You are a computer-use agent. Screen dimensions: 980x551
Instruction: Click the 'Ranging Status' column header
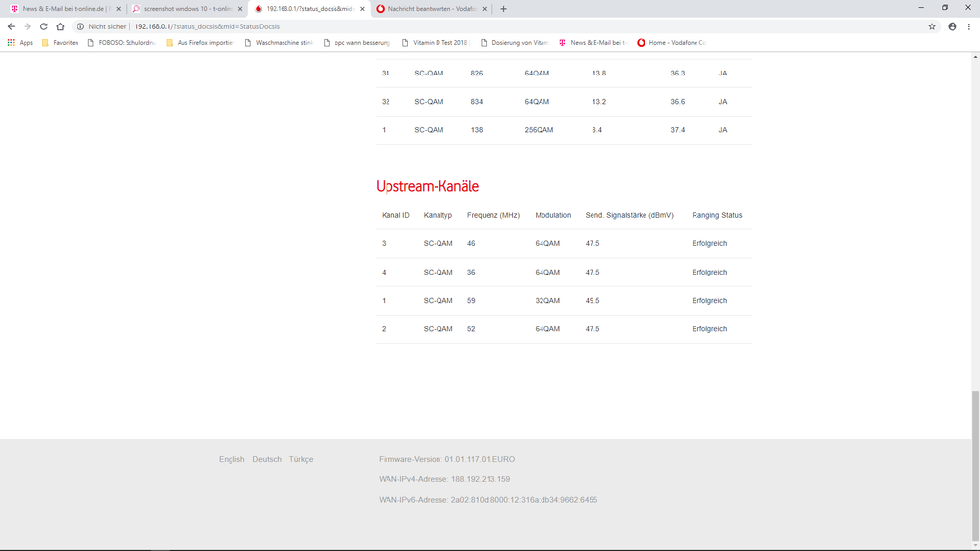717,215
